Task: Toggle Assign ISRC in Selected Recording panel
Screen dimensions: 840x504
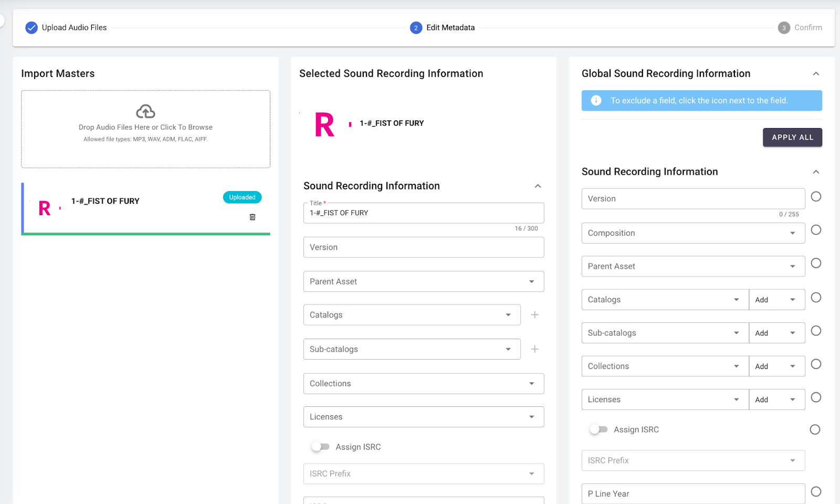Action: [320, 447]
